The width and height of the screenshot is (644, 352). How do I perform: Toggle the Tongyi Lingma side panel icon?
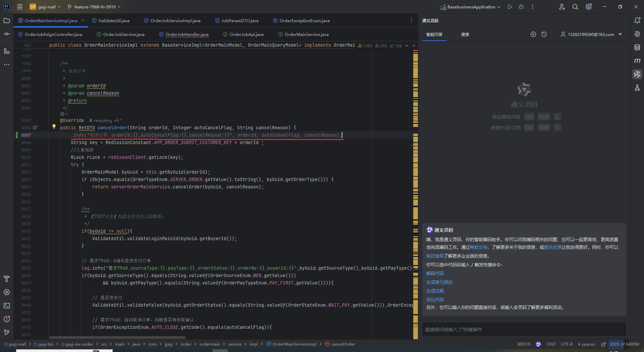(637, 74)
